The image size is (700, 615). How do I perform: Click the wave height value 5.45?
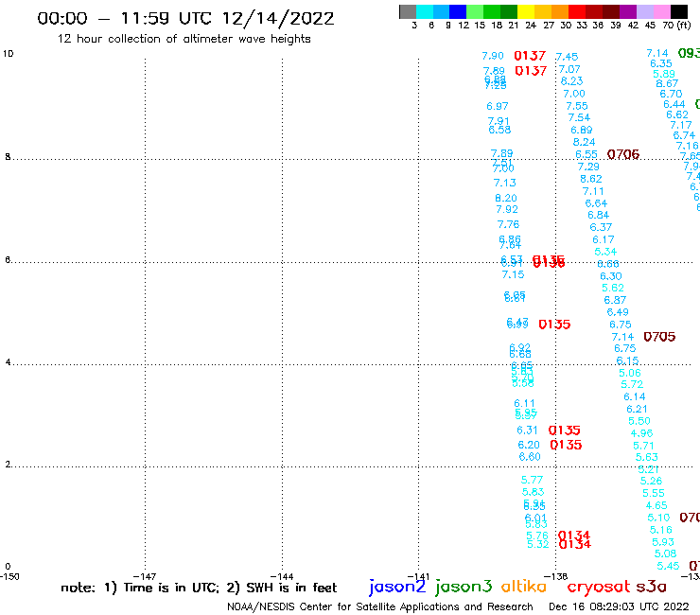[x=668, y=566]
